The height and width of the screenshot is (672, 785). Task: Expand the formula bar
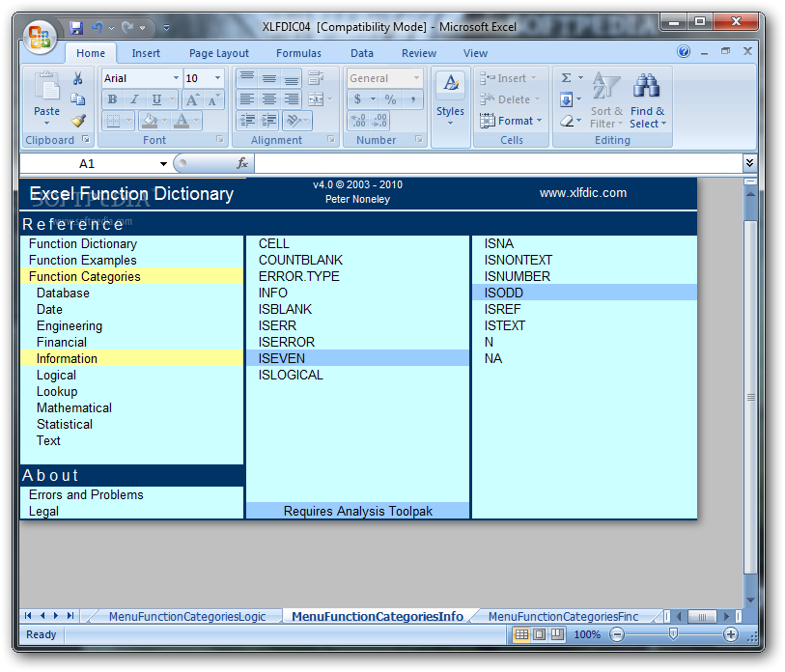click(749, 163)
